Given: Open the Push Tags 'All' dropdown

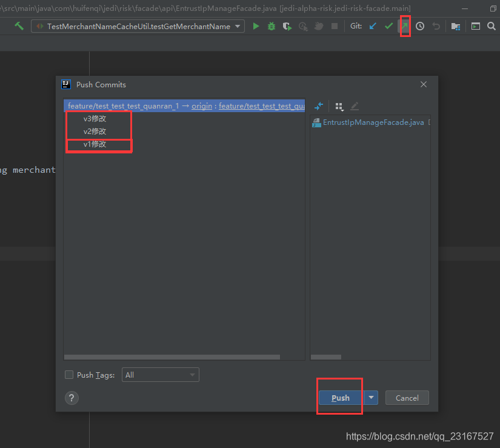Looking at the screenshot, I should pyautogui.click(x=161, y=375).
